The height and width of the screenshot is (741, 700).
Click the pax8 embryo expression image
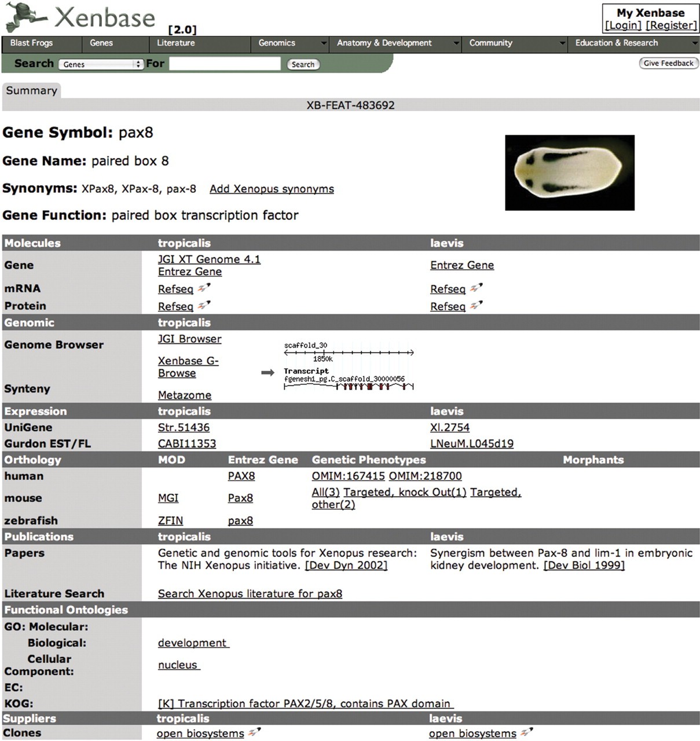[569, 173]
